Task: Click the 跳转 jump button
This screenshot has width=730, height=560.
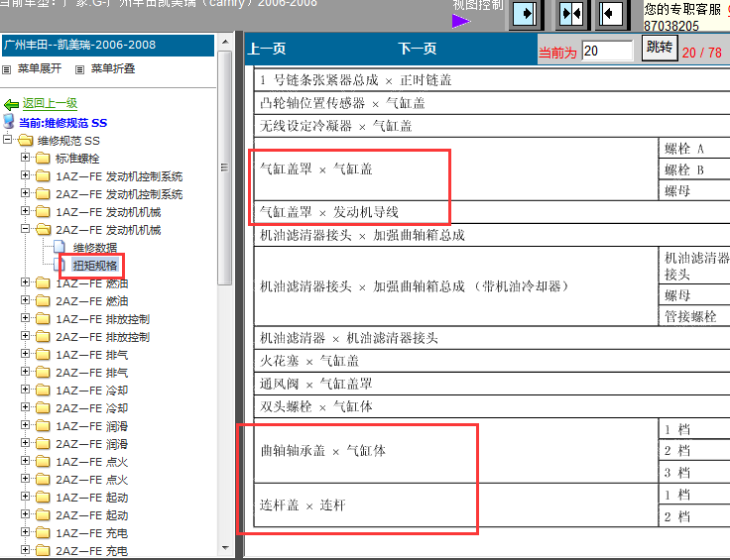Action: [x=660, y=48]
